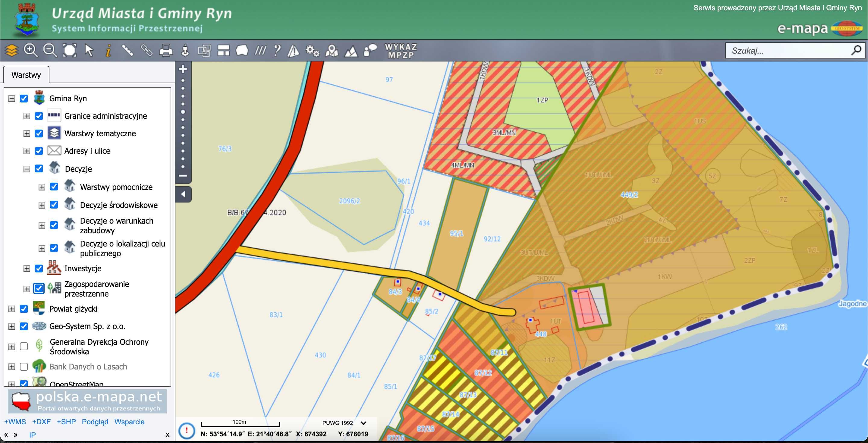
Task: Enable Bank Danych o Lasach checkbox
Action: pyautogui.click(x=24, y=366)
